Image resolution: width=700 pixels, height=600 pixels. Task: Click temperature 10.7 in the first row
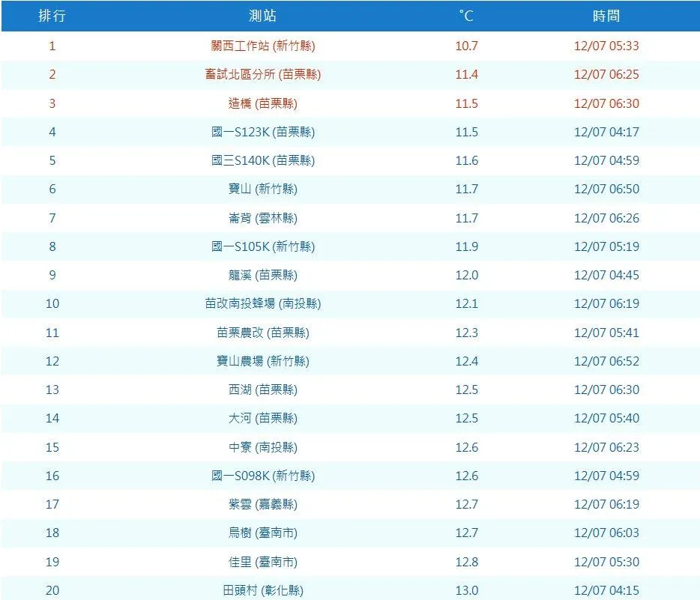pyautogui.click(x=466, y=46)
